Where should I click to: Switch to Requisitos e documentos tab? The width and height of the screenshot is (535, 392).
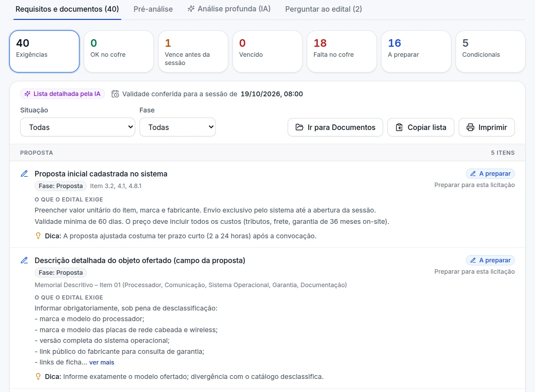(x=67, y=9)
